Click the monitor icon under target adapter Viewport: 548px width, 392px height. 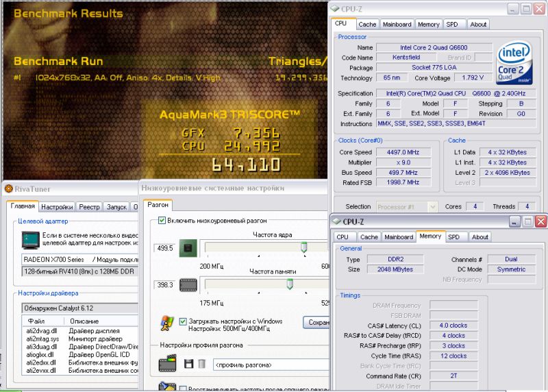30,240
